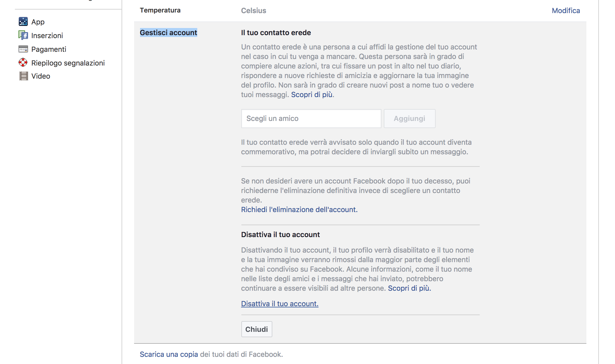Click the 'Disattiva il tuo account' link

[279, 304]
